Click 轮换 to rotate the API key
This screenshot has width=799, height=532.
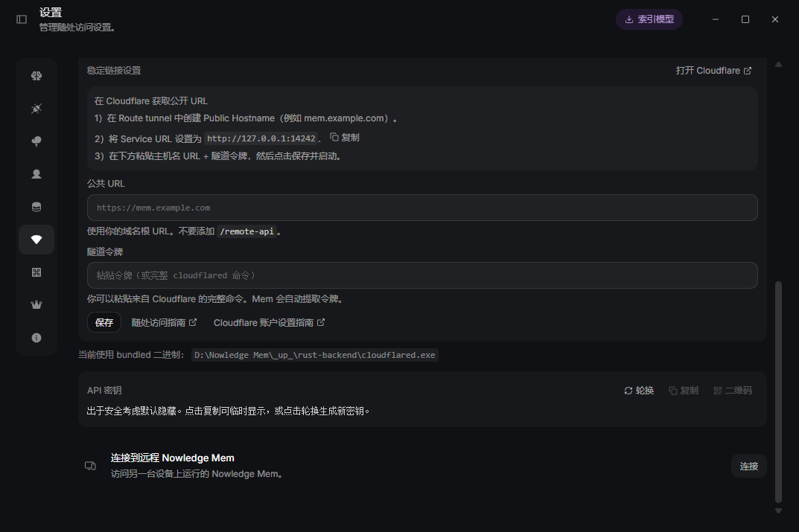(x=638, y=391)
